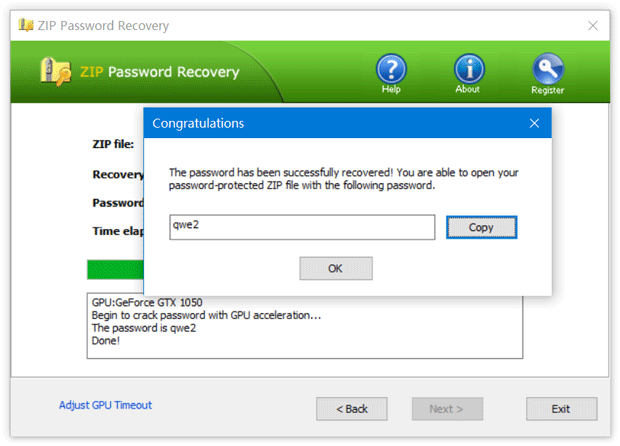This screenshot has width=620, height=446.
Task: Close the ZIP Password Recovery window
Action: pyautogui.click(x=593, y=25)
